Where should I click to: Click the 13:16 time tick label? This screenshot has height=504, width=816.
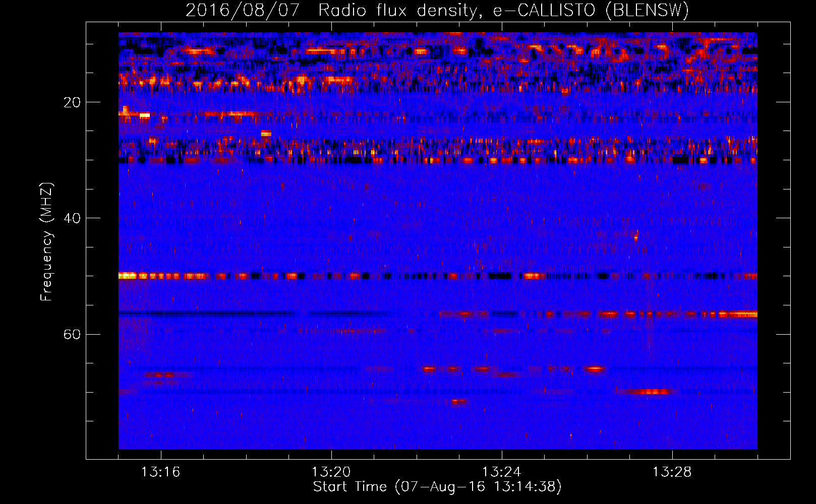pos(160,472)
